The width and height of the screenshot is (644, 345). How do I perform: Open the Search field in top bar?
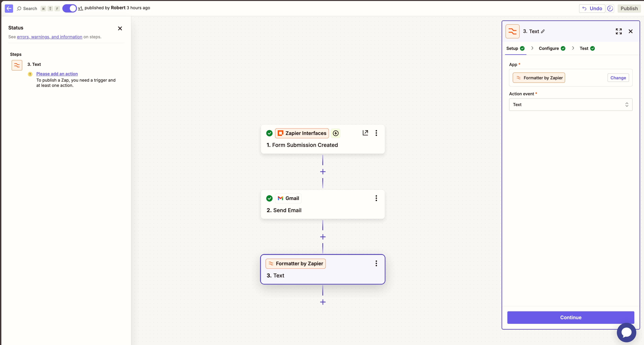[x=27, y=8]
